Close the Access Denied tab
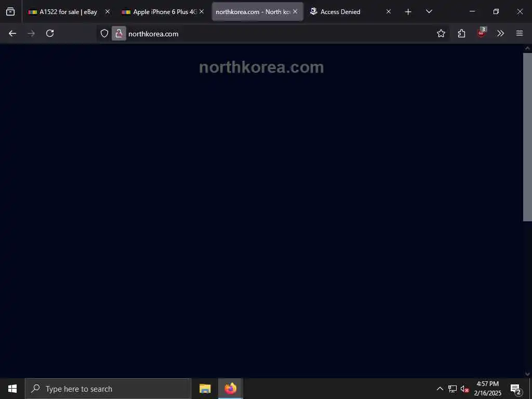The width and height of the screenshot is (532, 399). (389, 11)
